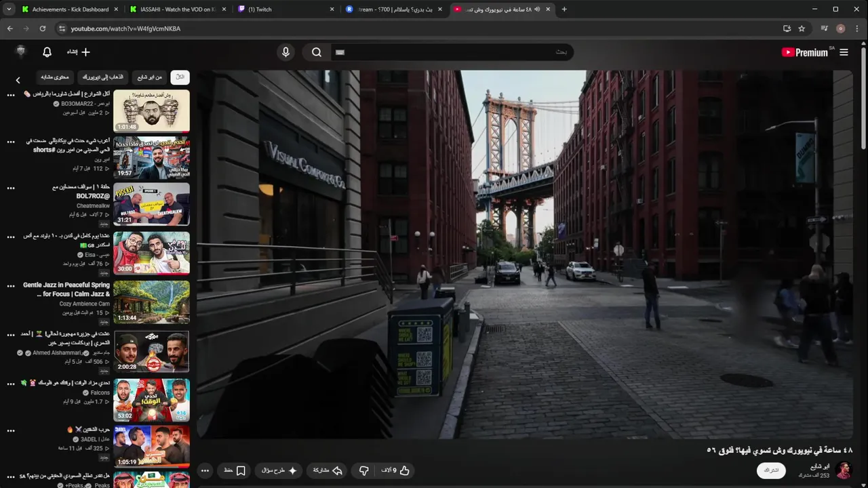Click channel name 'Falcons'
This screenshot has height=488, width=868.
tap(100, 392)
